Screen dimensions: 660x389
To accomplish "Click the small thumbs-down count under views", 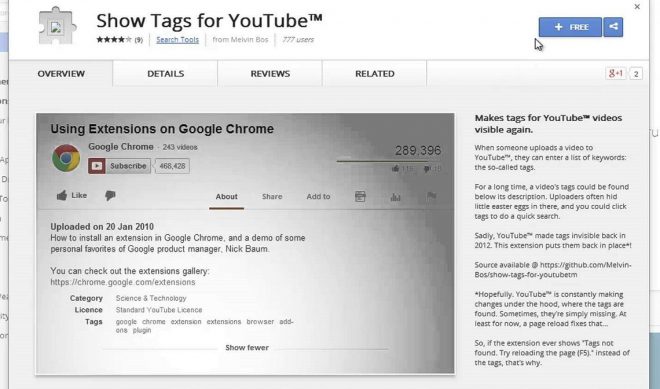I will coord(432,169).
